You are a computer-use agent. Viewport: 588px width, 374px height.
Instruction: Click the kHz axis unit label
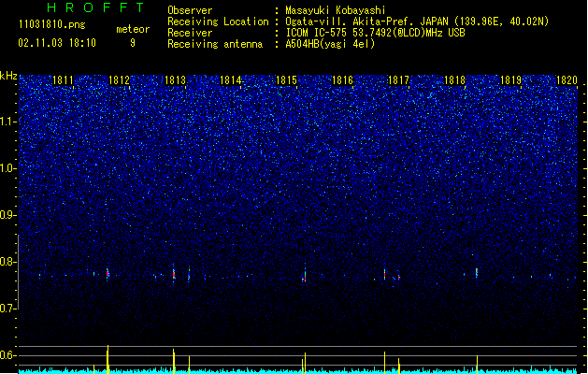(x=8, y=76)
